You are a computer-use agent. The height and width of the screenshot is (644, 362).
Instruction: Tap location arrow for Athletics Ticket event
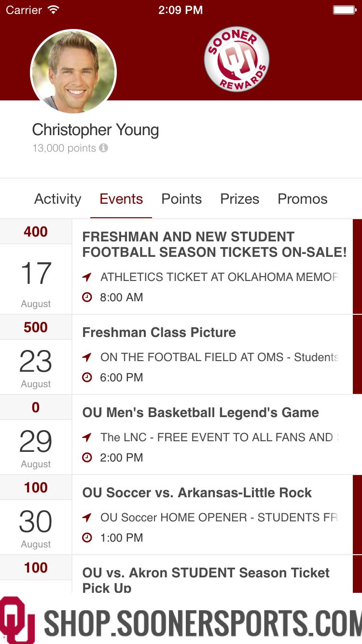coord(87,277)
